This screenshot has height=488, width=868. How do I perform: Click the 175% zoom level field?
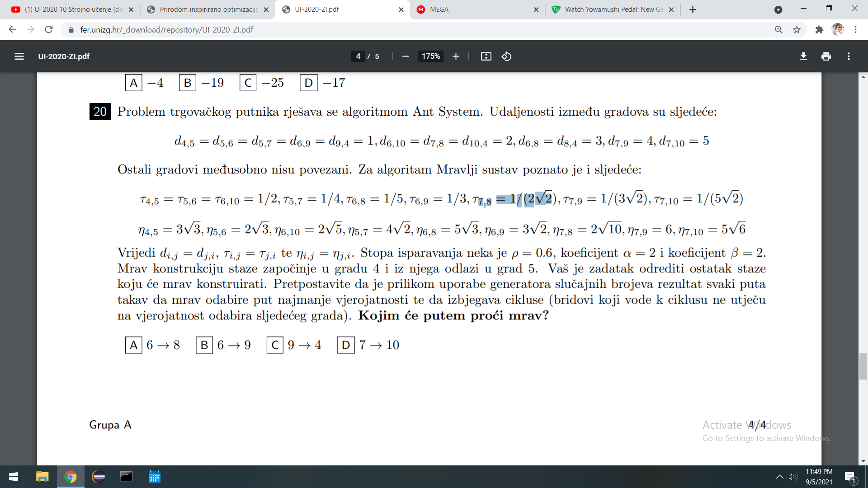pyautogui.click(x=431, y=56)
